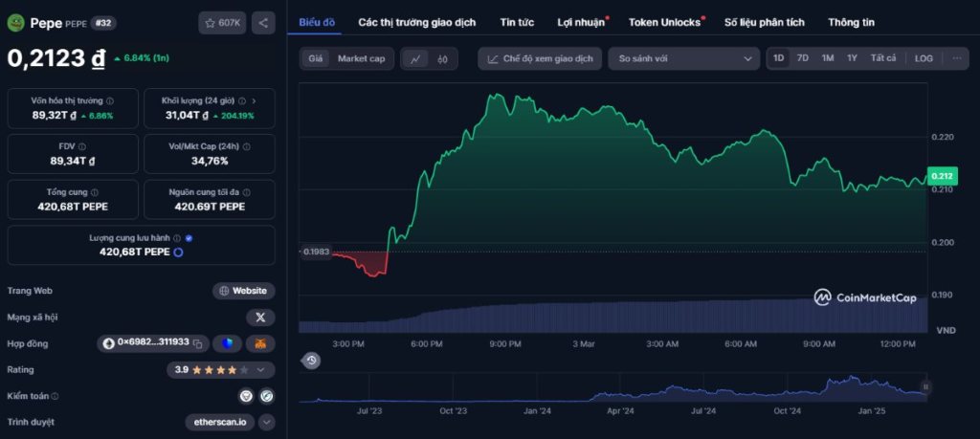Viewport: 980px width, 439px height.
Task: Click the CoinMarketCap logo on chart
Action: tap(865, 297)
